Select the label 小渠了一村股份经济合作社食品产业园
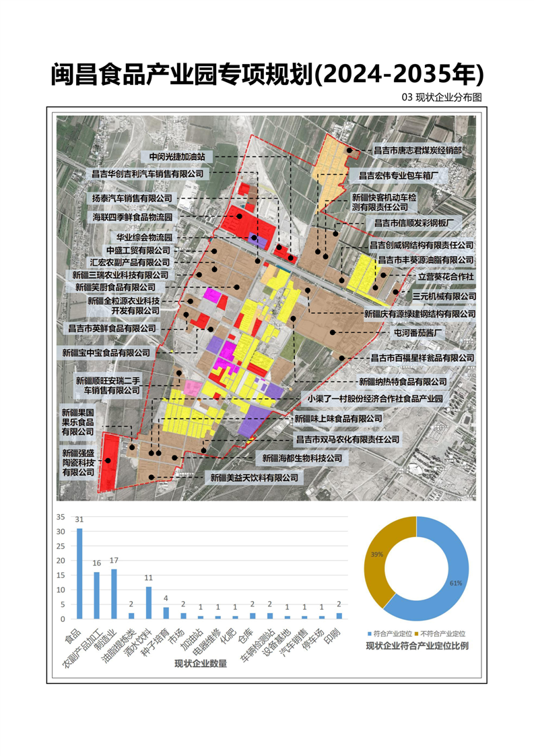This screenshot has width=534, height=756. point(376,399)
